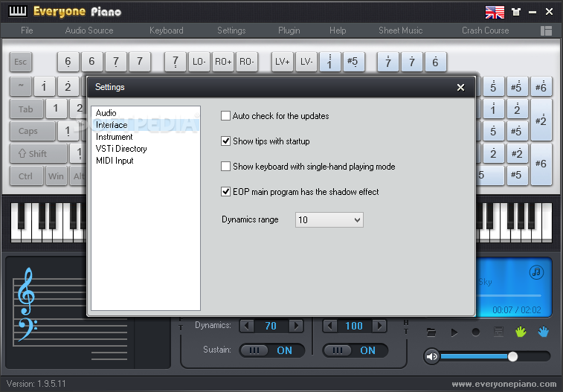Click the bass clef on the staff
563x392 pixels.
coord(28,330)
